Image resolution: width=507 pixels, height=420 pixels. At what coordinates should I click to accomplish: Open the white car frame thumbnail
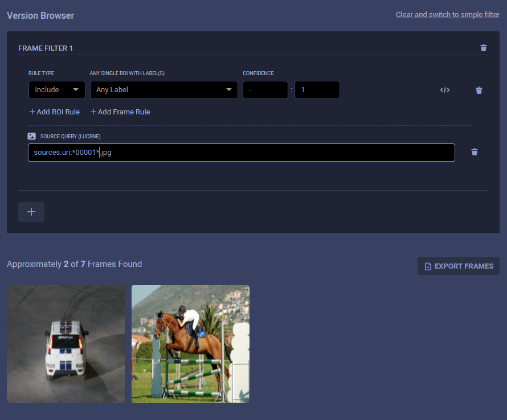pos(66,344)
